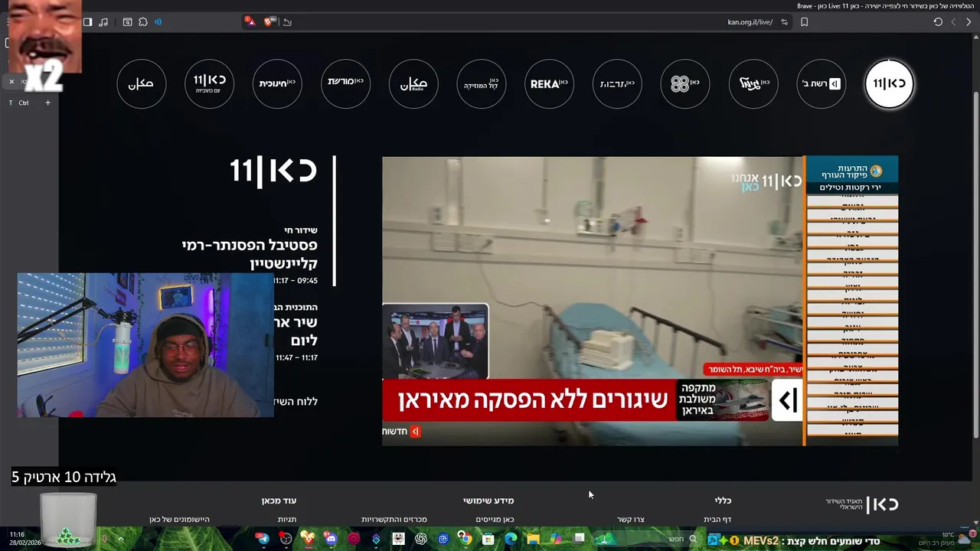Open Discord from the taskbar
Image resolution: width=980 pixels, height=551 pixels.
pyautogui.click(x=331, y=539)
